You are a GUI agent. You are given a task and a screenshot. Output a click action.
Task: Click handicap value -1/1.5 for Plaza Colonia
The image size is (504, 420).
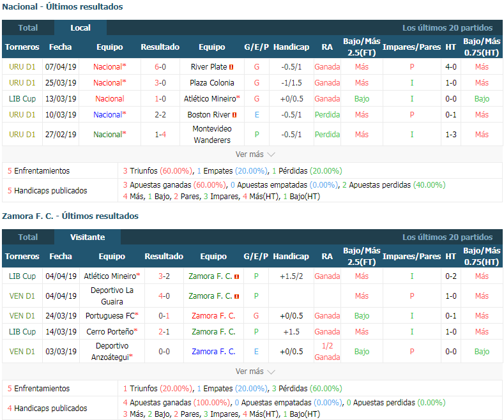point(291,83)
